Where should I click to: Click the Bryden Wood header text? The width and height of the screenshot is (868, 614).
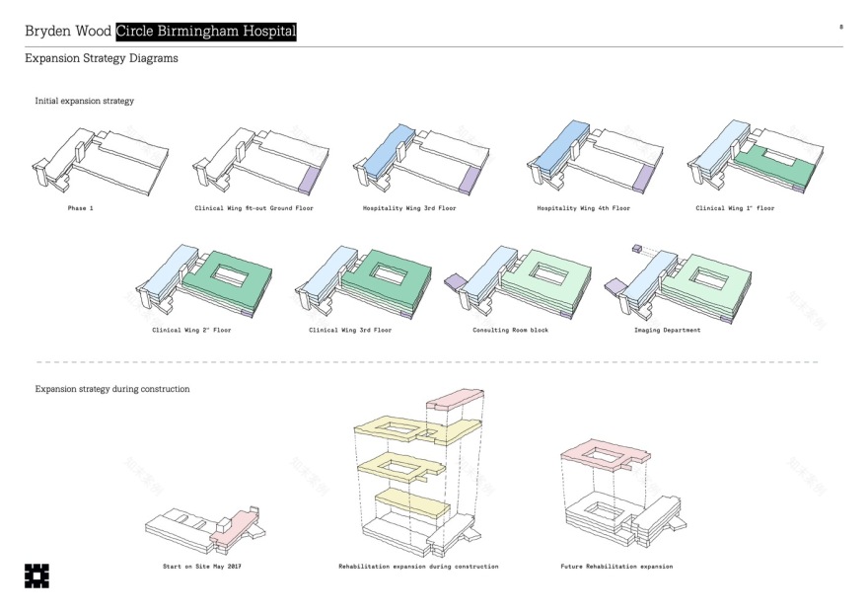tap(68, 32)
